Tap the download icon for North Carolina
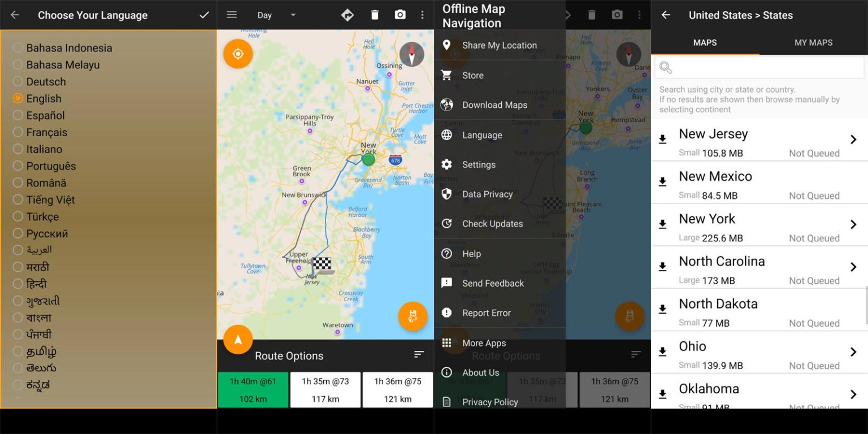Viewport: 868px width, 434px height. (663, 267)
